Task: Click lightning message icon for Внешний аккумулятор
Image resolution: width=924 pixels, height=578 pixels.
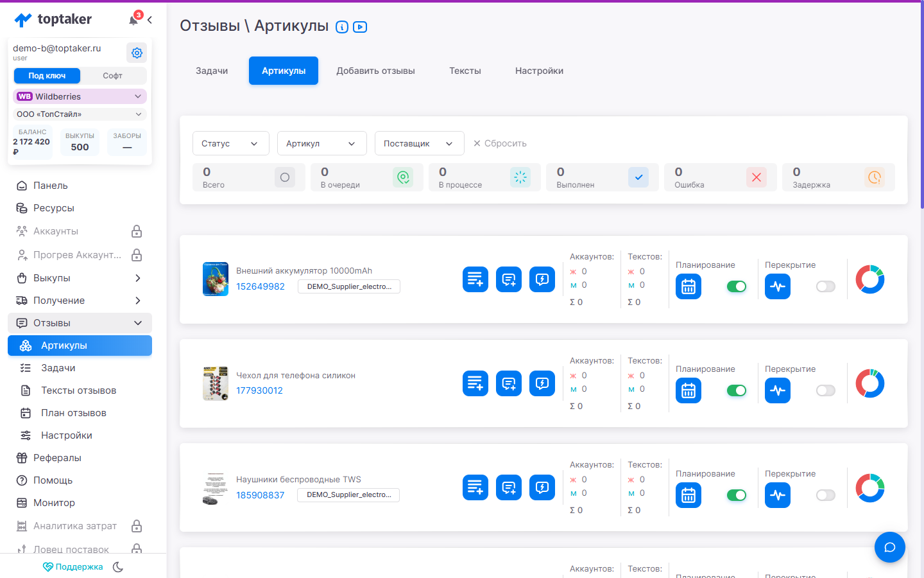Action: [542, 279]
